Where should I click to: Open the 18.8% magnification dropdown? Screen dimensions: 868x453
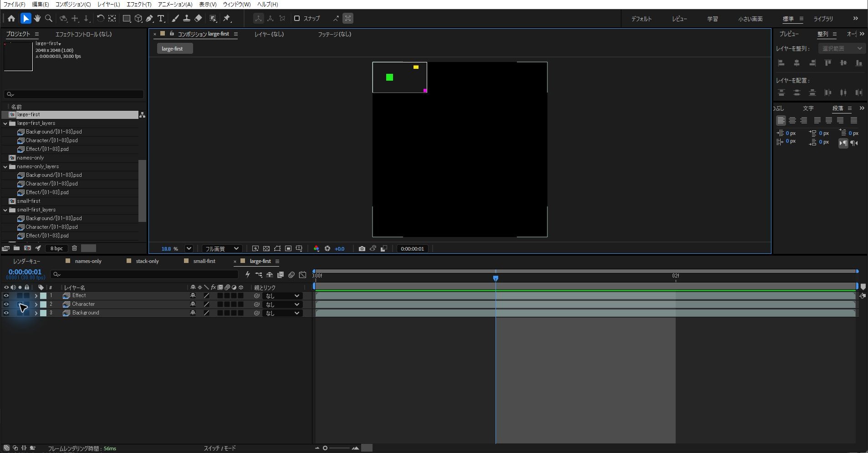tap(189, 248)
